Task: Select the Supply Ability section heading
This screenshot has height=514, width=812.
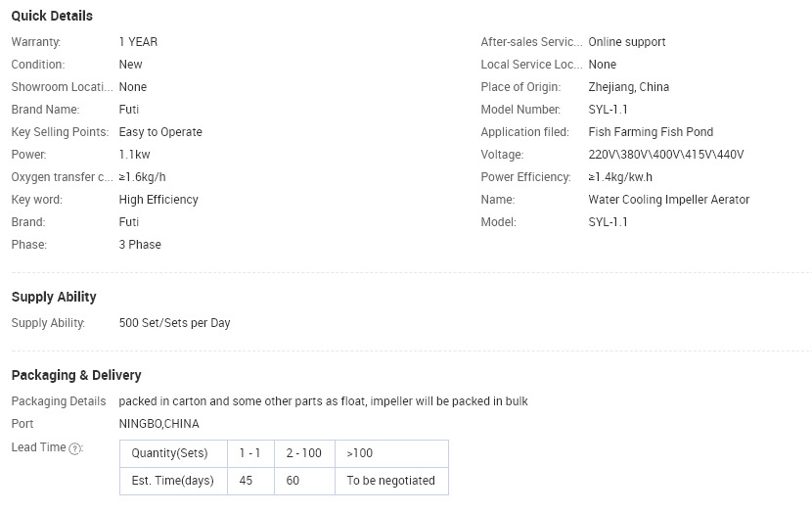Action: [x=54, y=297]
